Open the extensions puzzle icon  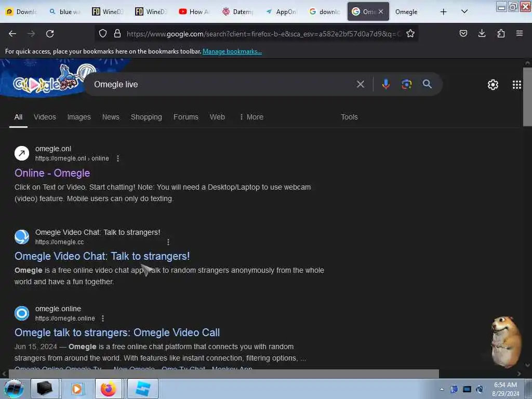click(x=501, y=33)
